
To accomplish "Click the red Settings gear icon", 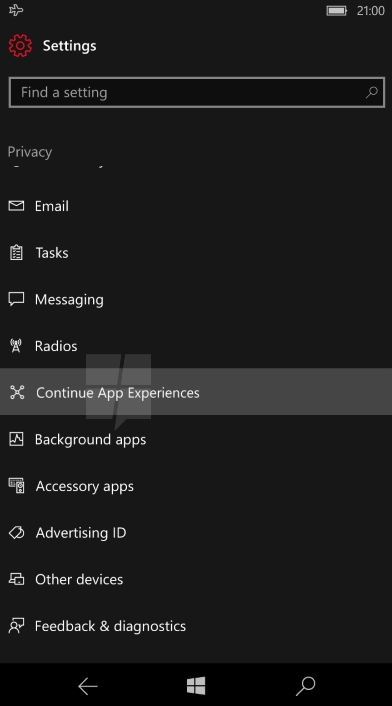I will tap(20, 45).
